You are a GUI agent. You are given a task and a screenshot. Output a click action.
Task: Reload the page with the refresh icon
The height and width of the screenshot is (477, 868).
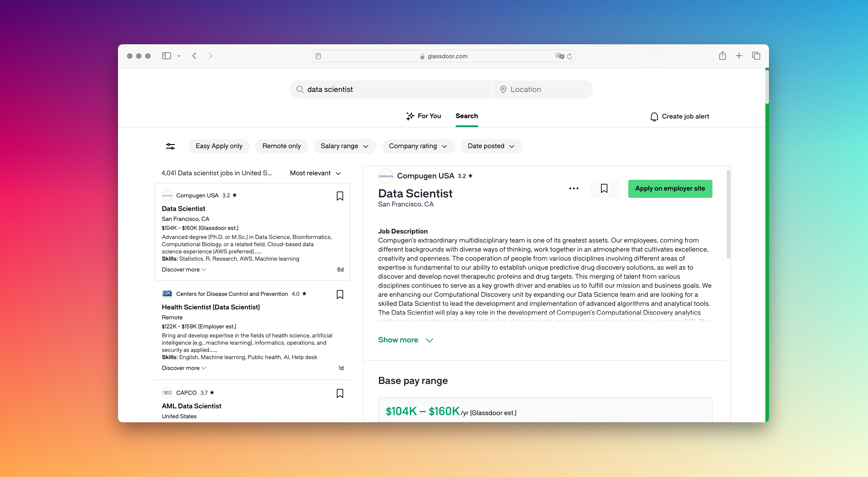(x=570, y=56)
